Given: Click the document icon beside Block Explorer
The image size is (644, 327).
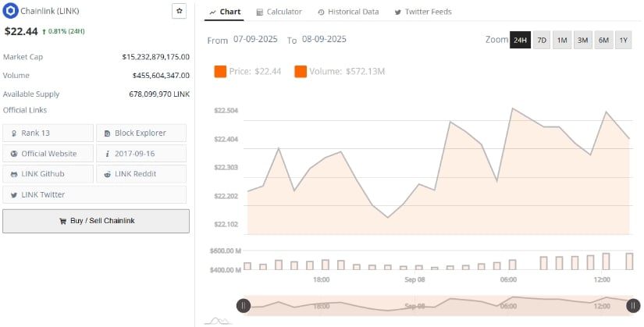Looking at the screenshot, I should pos(107,133).
